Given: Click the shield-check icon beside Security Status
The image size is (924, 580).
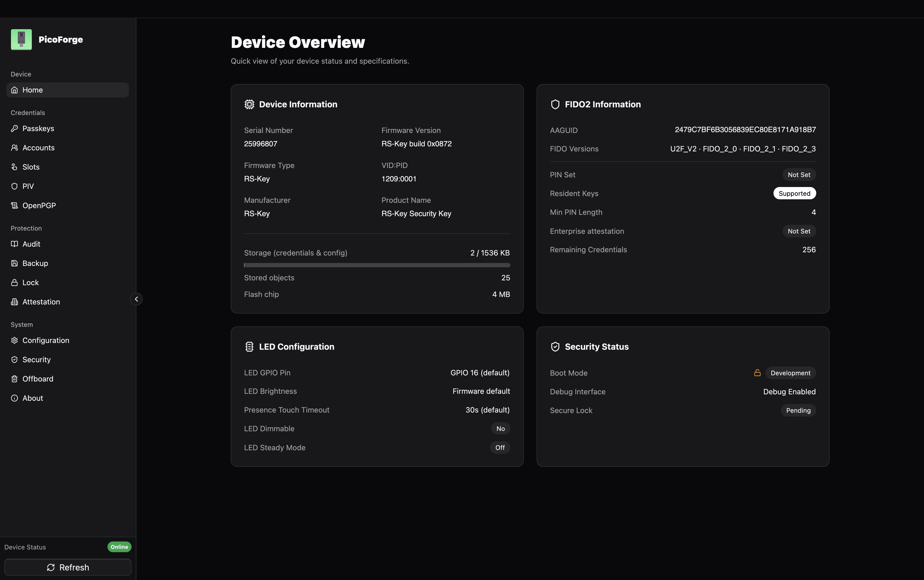Looking at the screenshot, I should pos(555,347).
